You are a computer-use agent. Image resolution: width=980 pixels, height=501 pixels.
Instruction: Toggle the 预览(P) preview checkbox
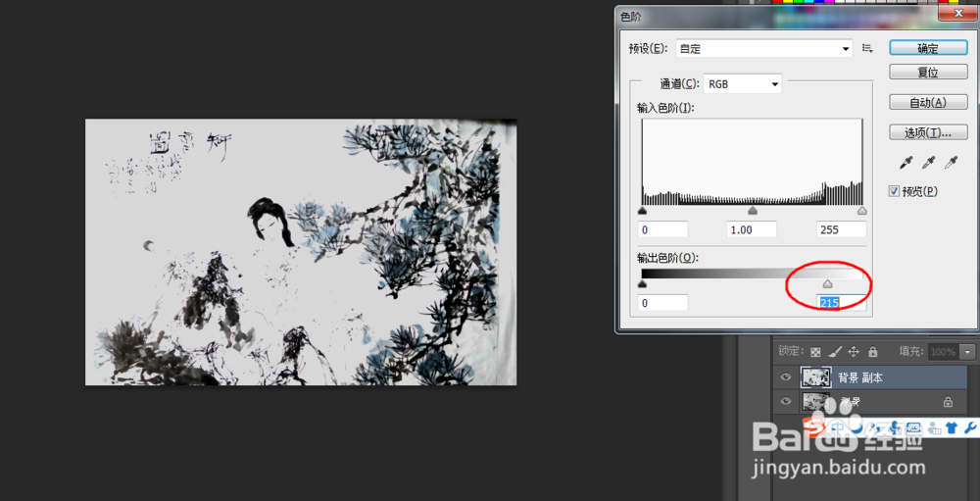[x=894, y=191]
